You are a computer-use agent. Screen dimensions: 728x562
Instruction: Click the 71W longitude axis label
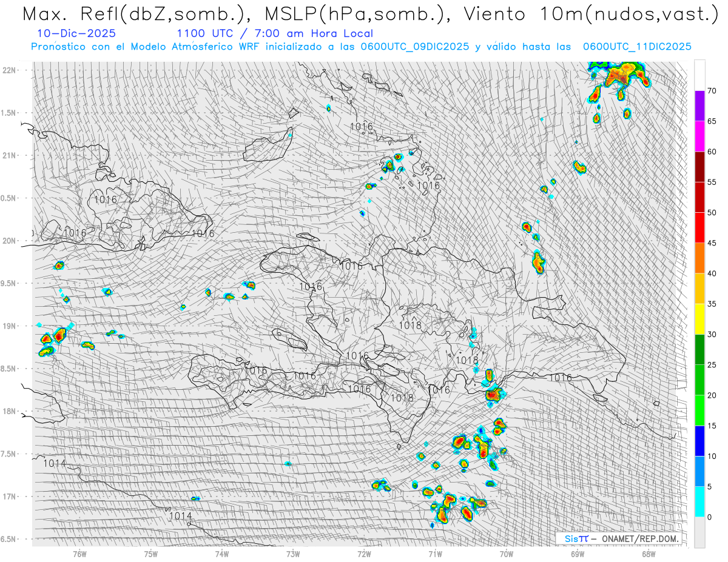pyautogui.click(x=435, y=554)
